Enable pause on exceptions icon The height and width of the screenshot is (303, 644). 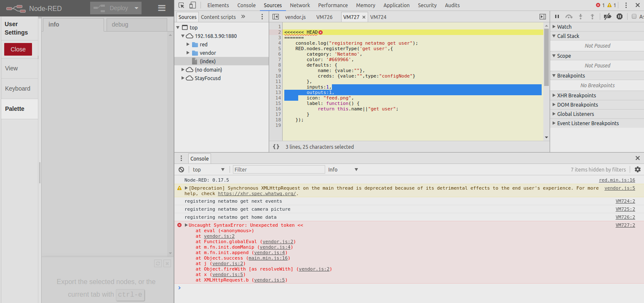619,16
